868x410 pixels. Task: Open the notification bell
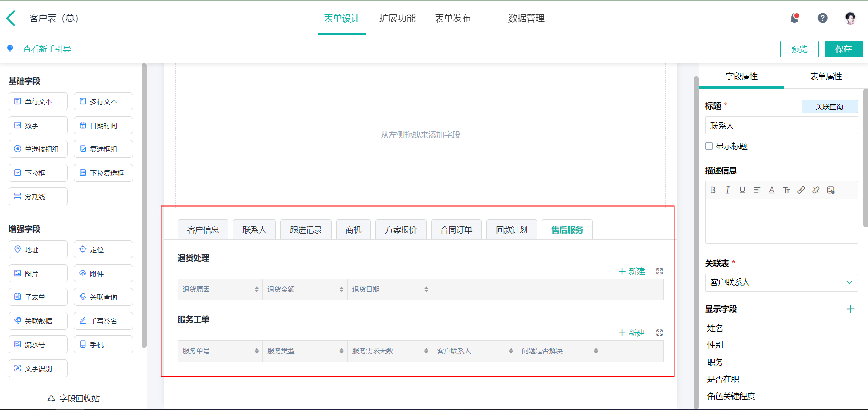tap(795, 18)
